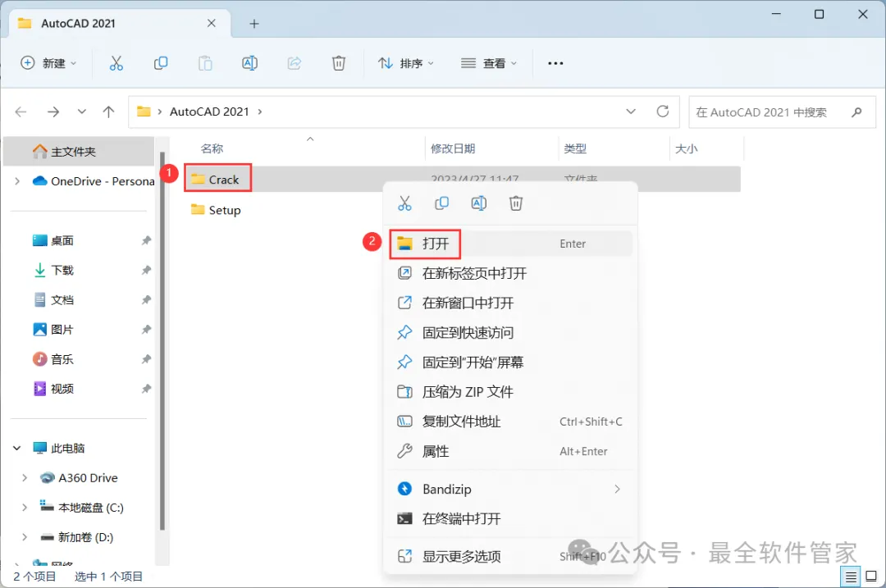Open 主文件夹 in the sidebar
Screen dimensions: 886x588
click(79, 152)
